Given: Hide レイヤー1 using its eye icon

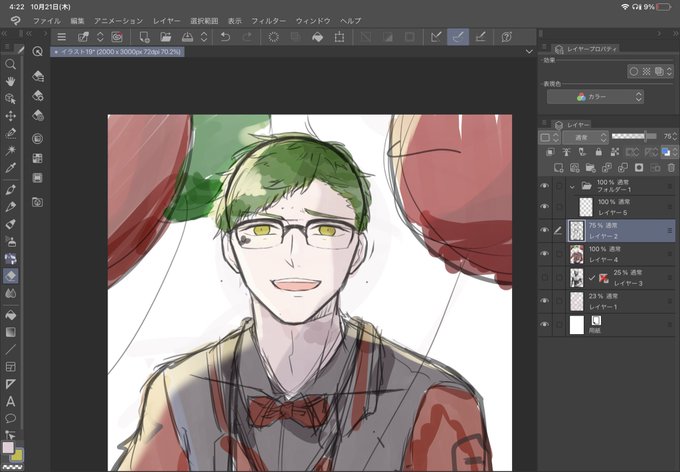Looking at the screenshot, I should (x=544, y=301).
